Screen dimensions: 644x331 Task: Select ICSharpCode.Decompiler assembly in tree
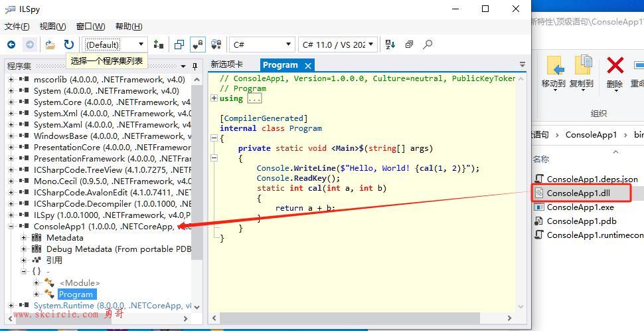(x=112, y=204)
